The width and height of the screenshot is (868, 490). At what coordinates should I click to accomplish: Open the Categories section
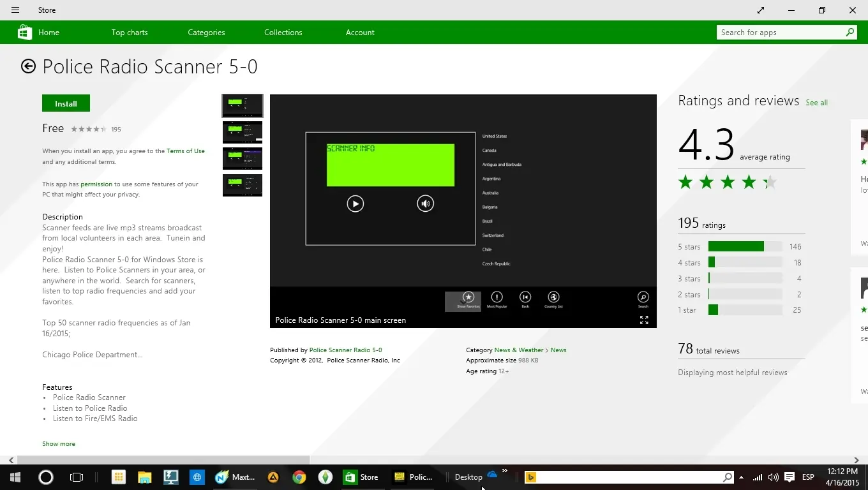click(x=206, y=33)
